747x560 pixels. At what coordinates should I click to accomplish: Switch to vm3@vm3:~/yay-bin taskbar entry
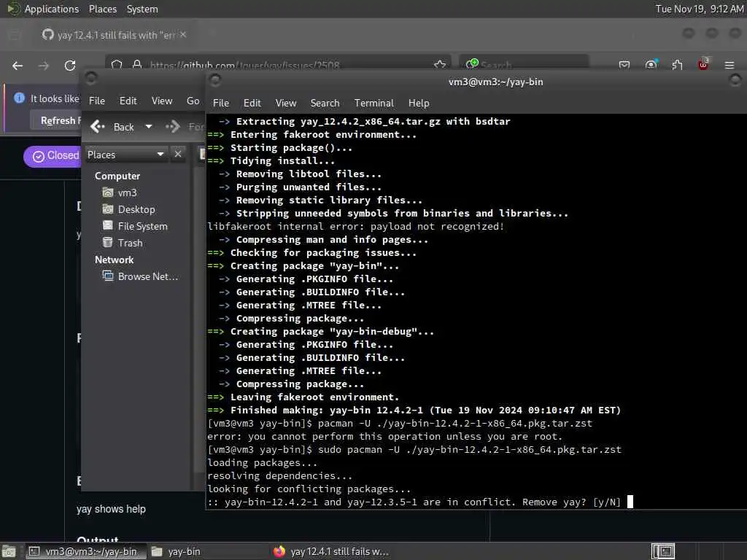point(85,551)
